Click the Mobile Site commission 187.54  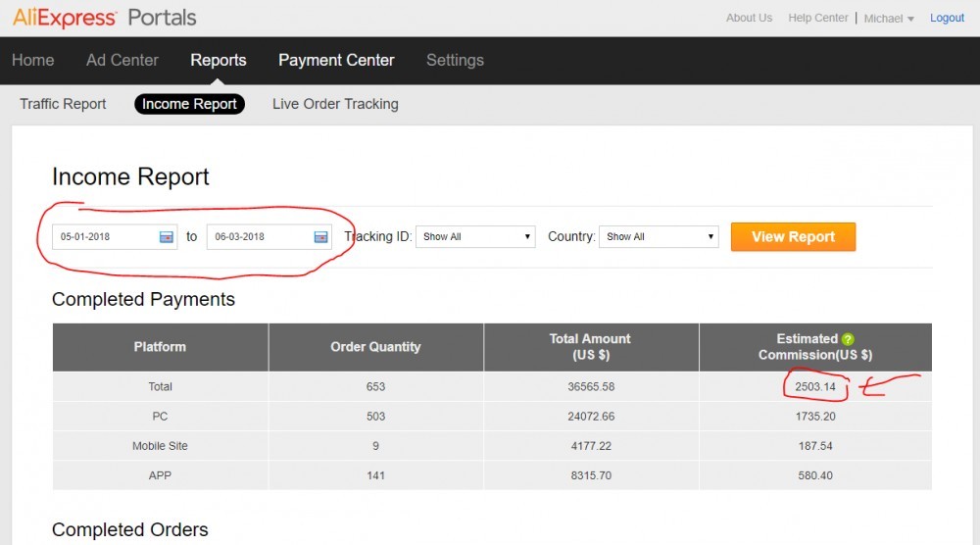[x=815, y=446]
